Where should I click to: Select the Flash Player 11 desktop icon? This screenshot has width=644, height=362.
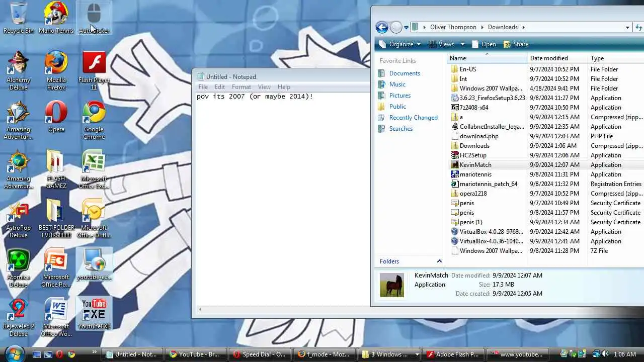[94, 70]
